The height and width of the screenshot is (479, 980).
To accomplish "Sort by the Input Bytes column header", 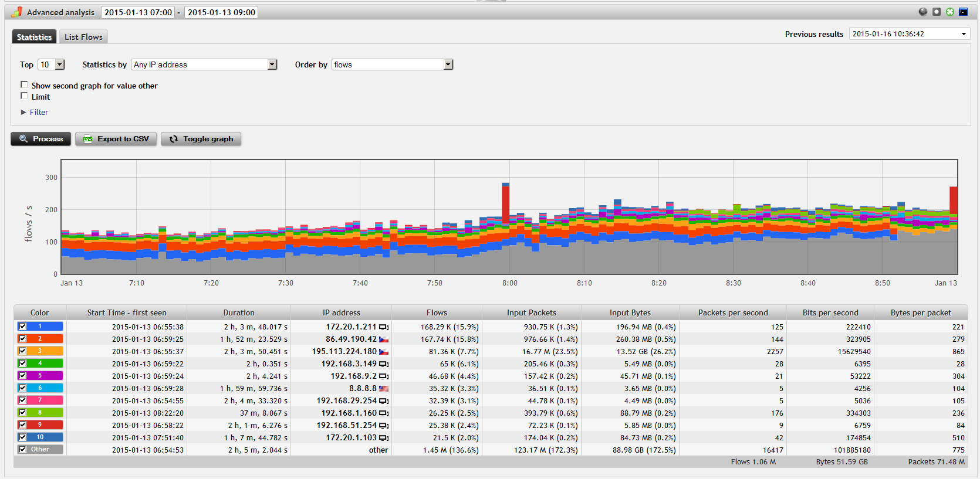I will [x=630, y=312].
